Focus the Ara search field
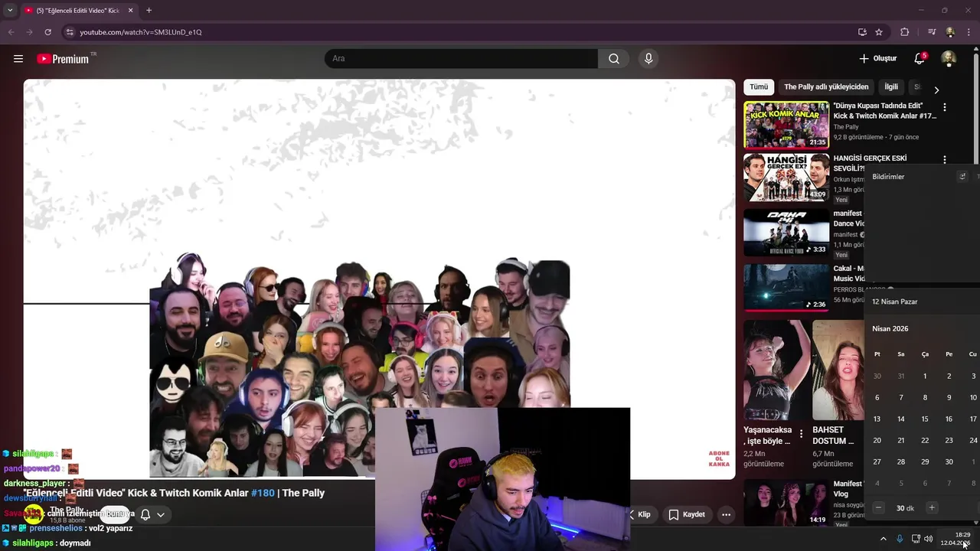This screenshot has height=551, width=980. click(x=461, y=59)
